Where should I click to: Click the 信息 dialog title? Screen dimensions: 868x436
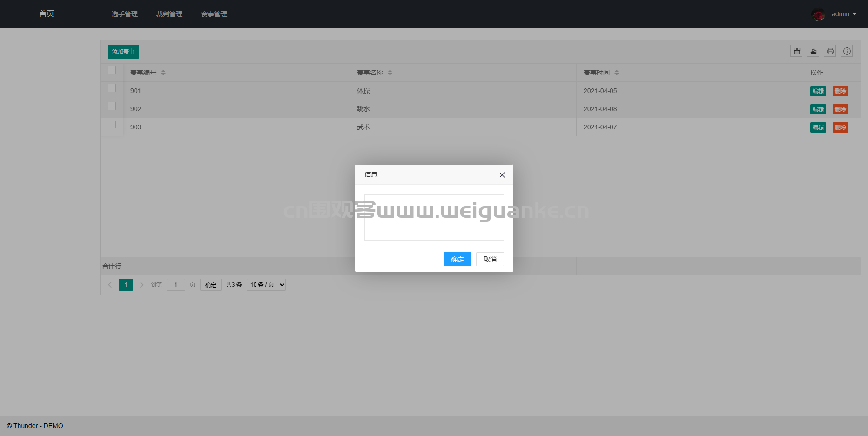pyautogui.click(x=371, y=174)
